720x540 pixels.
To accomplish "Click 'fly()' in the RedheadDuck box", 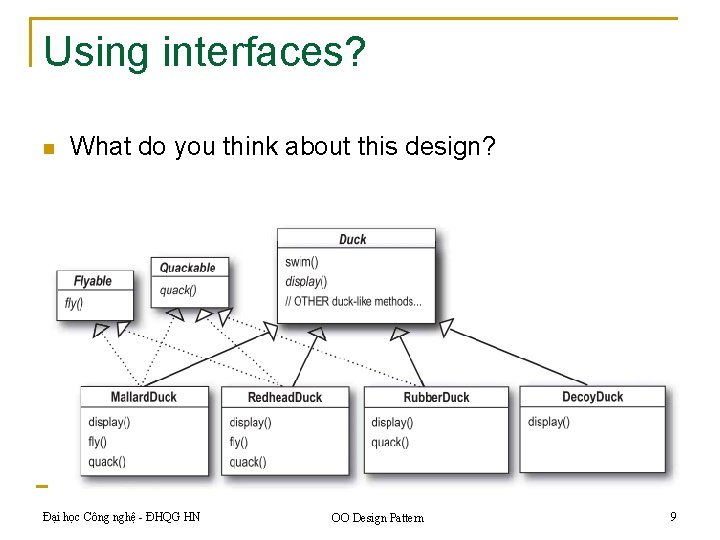I will [239, 442].
